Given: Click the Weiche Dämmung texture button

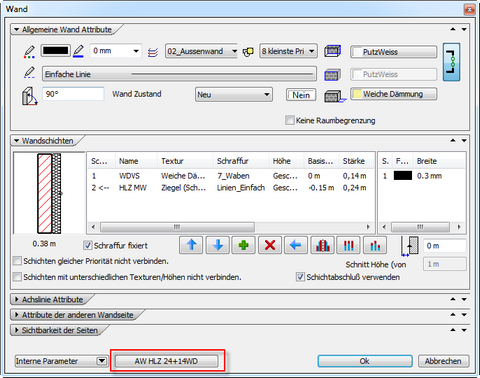Looking at the screenshot, I should coord(393,94).
